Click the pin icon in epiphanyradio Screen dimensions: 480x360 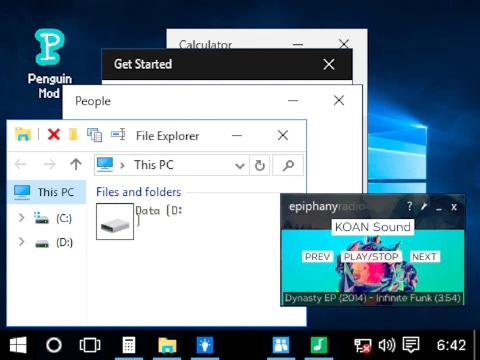point(424,207)
